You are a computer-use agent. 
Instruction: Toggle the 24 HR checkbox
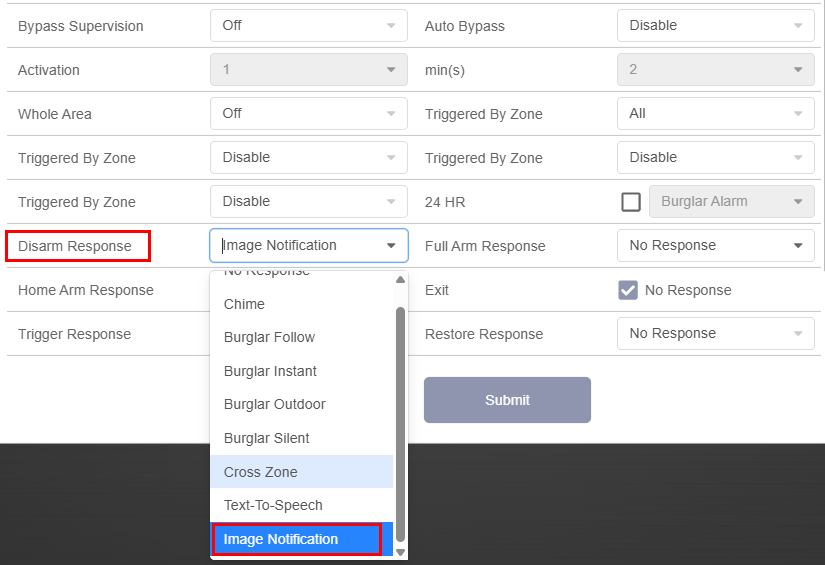[631, 202]
